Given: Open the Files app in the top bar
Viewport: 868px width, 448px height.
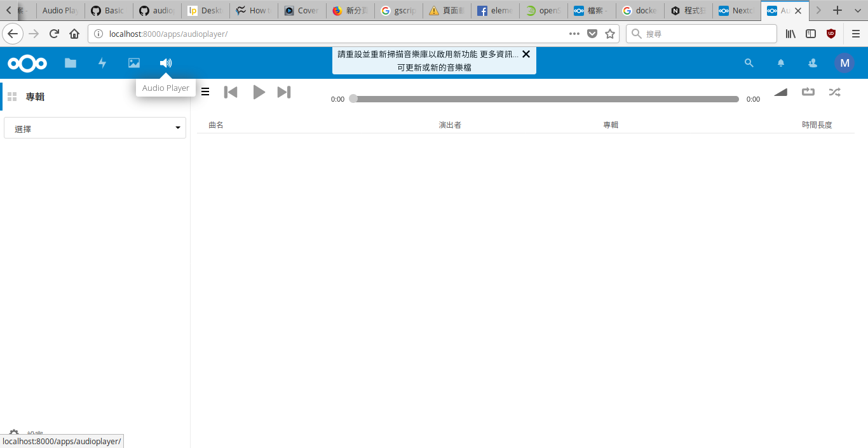Looking at the screenshot, I should [x=70, y=62].
